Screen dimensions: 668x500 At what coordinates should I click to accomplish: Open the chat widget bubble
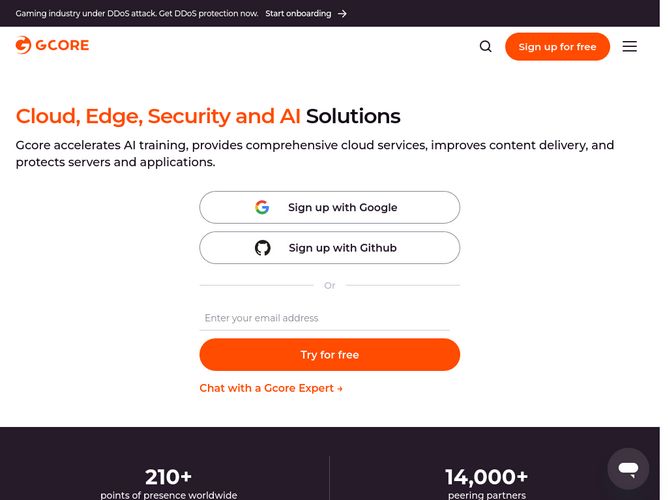pyautogui.click(x=627, y=468)
